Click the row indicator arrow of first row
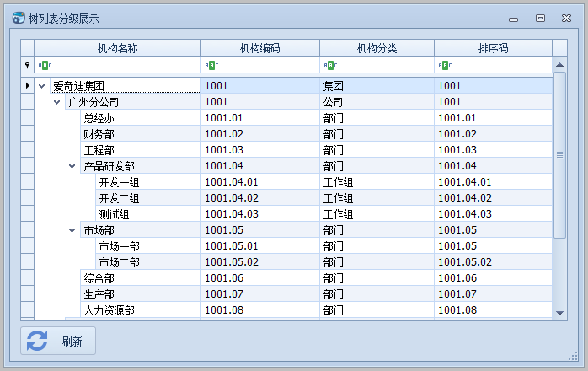The width and height of the screenshot is (588, 371). click(x=27, y=86)
